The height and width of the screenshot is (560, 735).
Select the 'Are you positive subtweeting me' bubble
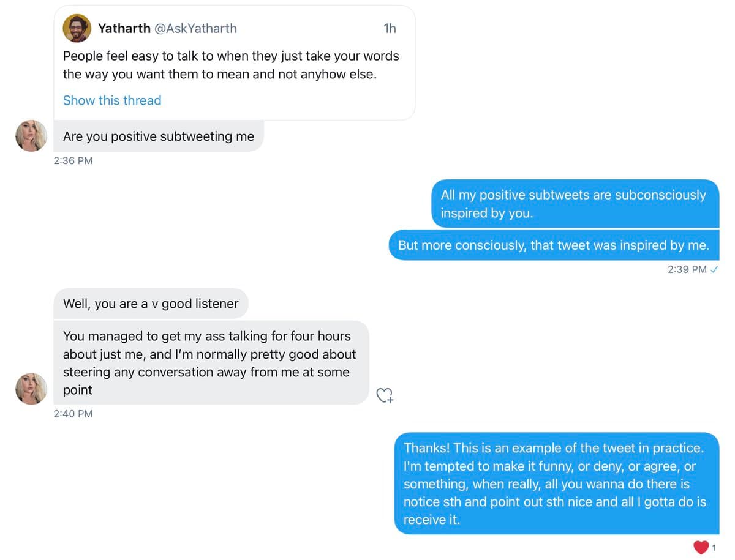(159, 136)
